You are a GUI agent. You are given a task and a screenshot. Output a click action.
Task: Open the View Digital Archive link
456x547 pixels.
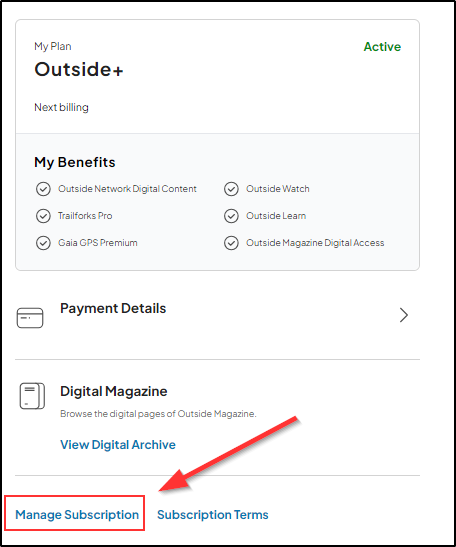[x=118, y=445]
